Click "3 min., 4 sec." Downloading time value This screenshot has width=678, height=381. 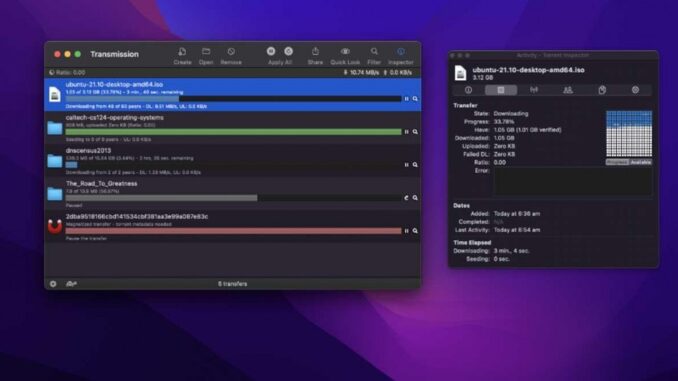pyautogui.click(x=512, y=251)
